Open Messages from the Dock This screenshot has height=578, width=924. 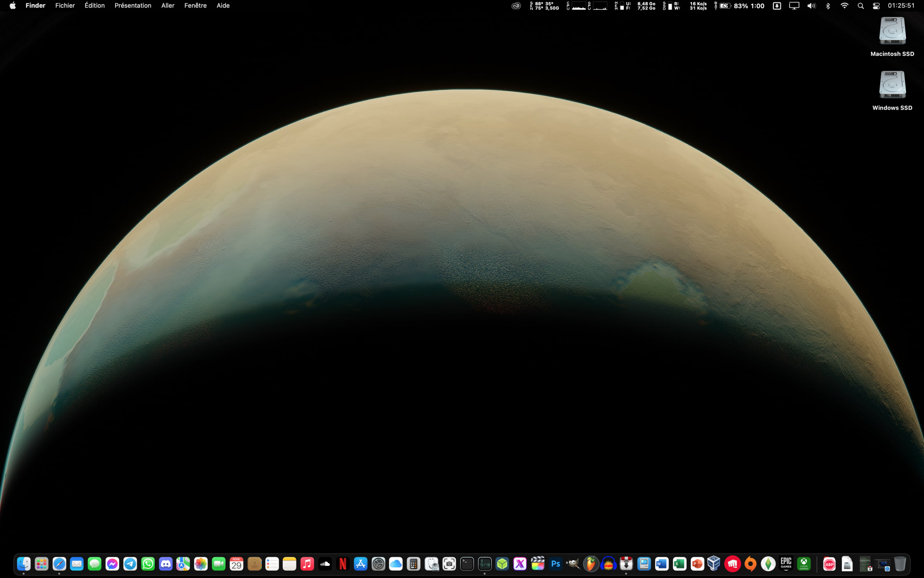point(95,564)
